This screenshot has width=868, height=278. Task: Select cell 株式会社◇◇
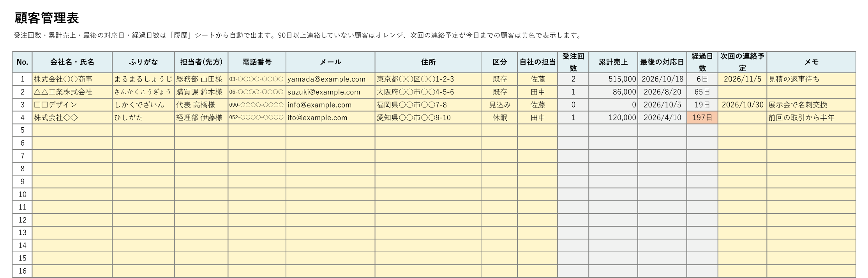(72, 118)
